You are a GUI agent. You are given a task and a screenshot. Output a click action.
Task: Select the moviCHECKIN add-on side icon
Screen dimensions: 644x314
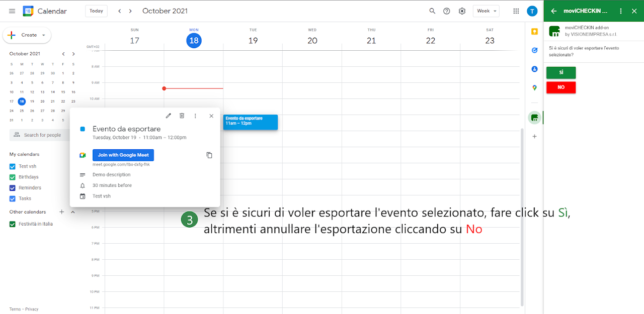point(534,118)
